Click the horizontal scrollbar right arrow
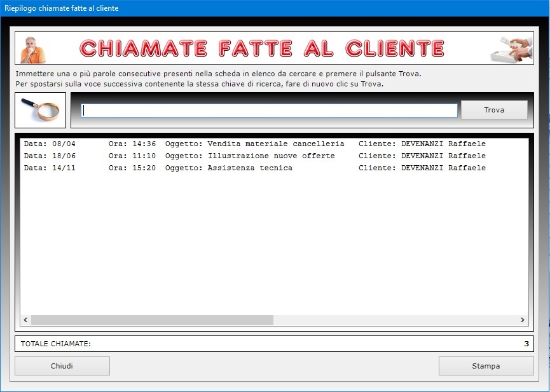The height and width of the screenshot is (392, 550). pos(522,320)
